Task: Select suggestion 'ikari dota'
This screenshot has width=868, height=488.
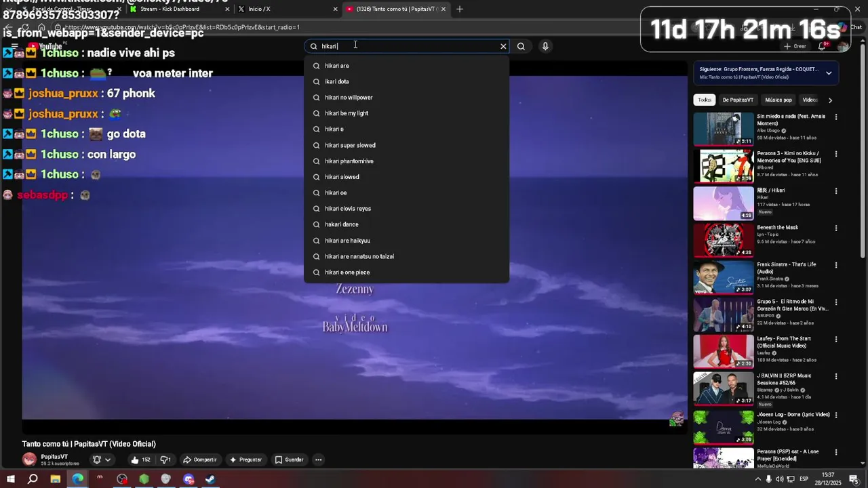Action: click(x=406, y=81)
